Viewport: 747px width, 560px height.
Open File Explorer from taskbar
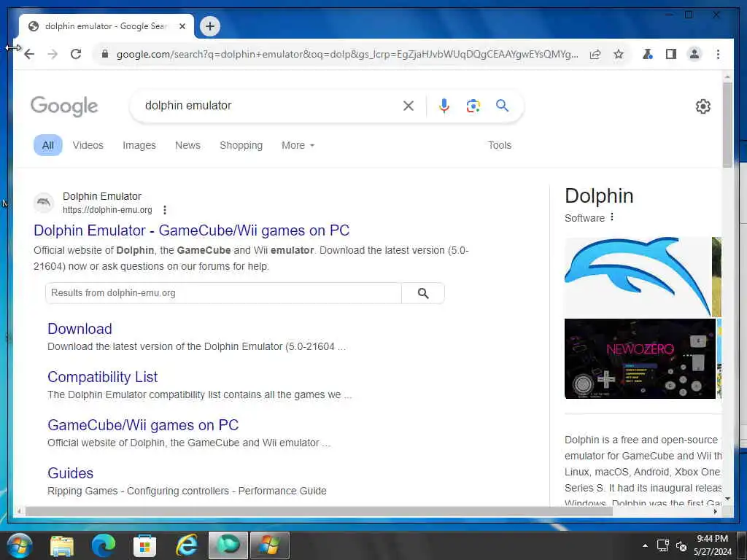pyautogui.click(x=62, y=545)
